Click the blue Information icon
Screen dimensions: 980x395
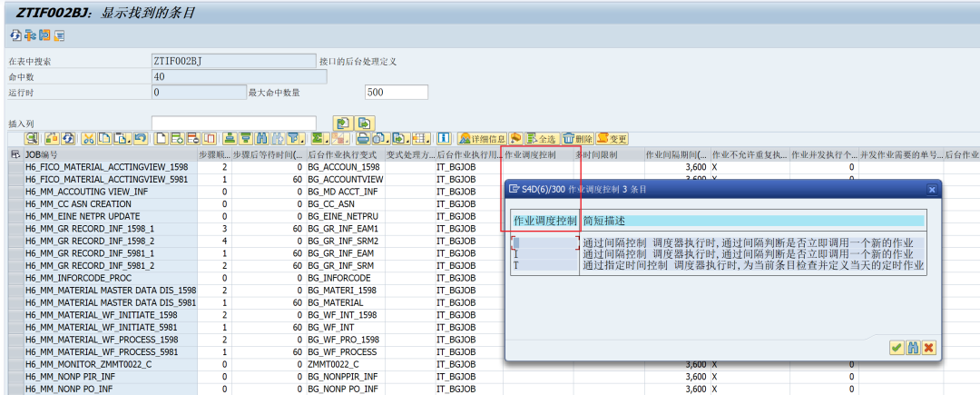[x=443, y=138]
